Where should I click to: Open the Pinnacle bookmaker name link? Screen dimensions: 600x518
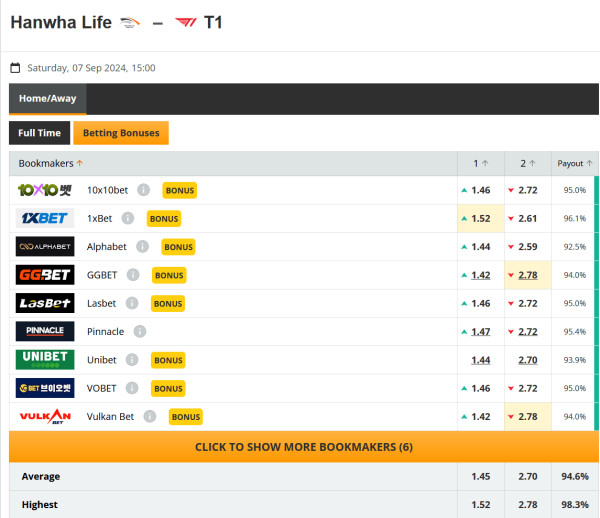[x=106, y=332]
